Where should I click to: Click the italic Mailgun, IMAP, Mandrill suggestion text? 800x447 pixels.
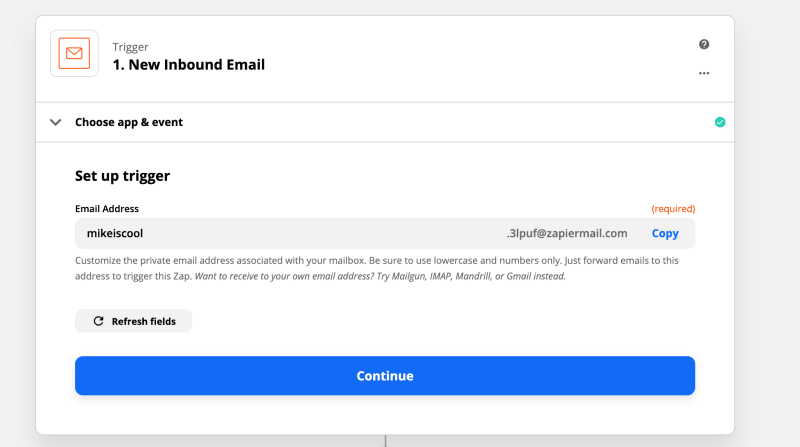click(x=380, y=276)
